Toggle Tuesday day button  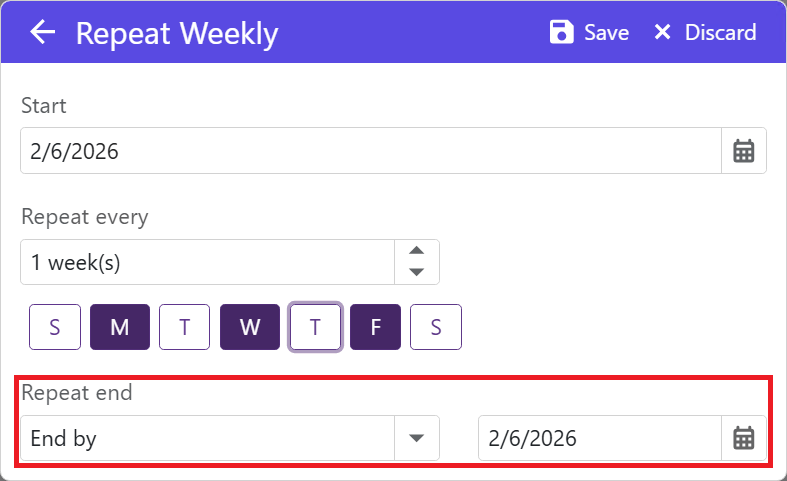(185, 327)
